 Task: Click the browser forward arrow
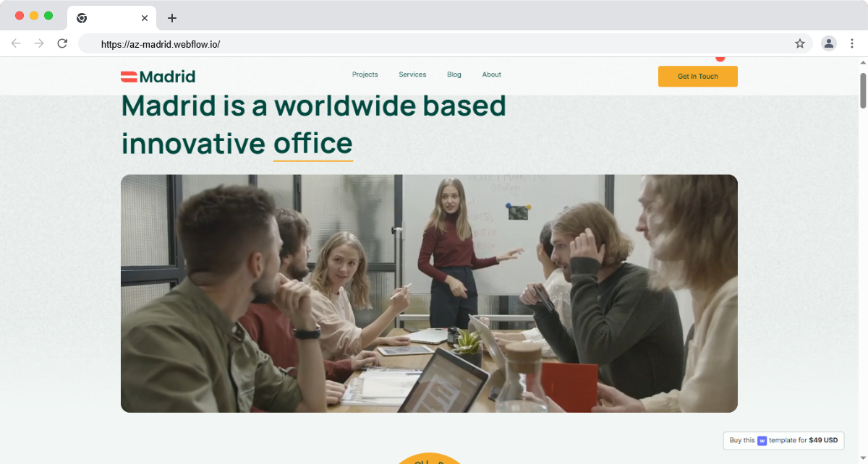(39, 43)
